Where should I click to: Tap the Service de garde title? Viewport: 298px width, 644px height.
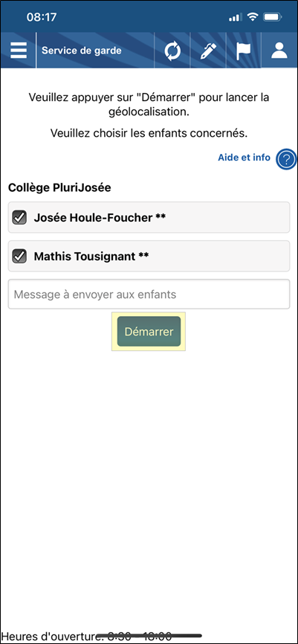click(x=82, y=51)
